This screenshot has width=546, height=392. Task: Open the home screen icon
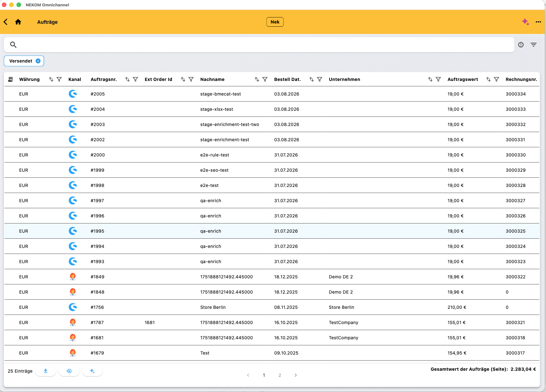(x=18, y=22)
